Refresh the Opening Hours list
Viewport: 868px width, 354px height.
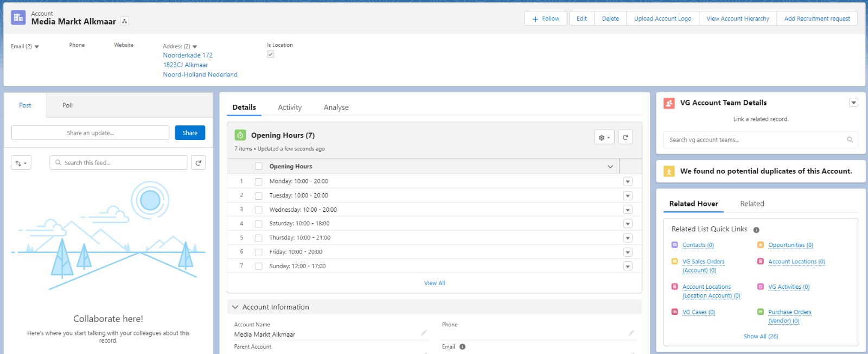(x=626, y=137)
